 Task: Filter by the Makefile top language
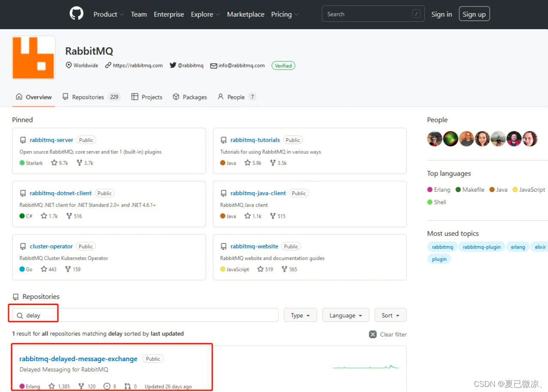click(470, 190)
